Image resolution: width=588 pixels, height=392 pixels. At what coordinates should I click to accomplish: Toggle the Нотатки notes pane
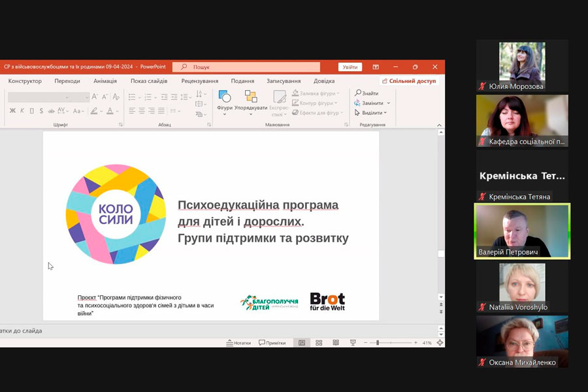point(238,342)
